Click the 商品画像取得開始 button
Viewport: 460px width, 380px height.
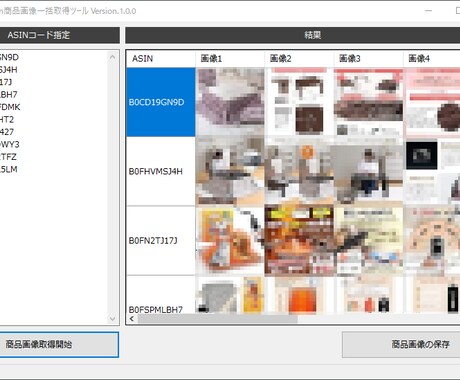pyautogui.click(x=59, y=344)
